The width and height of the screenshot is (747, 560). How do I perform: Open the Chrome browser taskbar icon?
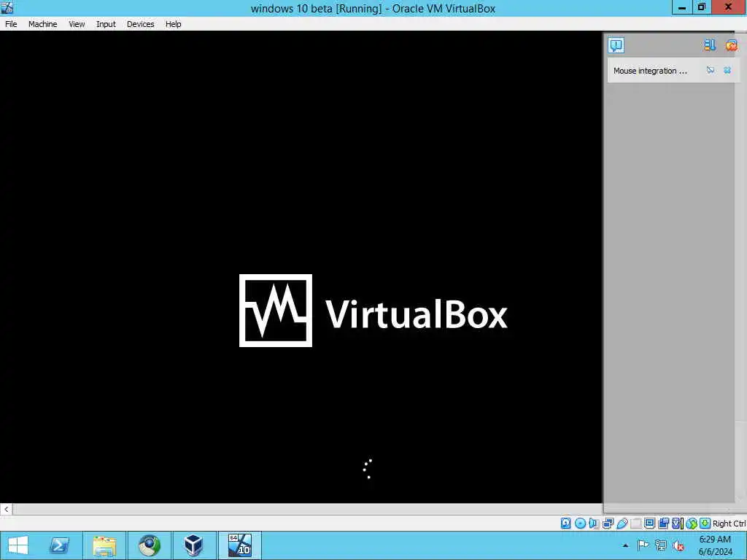point(149,545)
